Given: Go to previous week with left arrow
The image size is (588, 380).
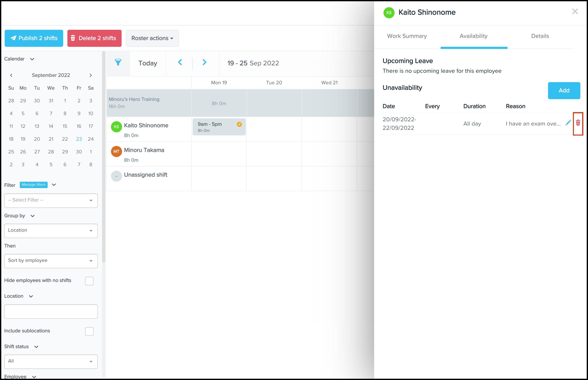Looking at the screenshot, I should [180, 62].
